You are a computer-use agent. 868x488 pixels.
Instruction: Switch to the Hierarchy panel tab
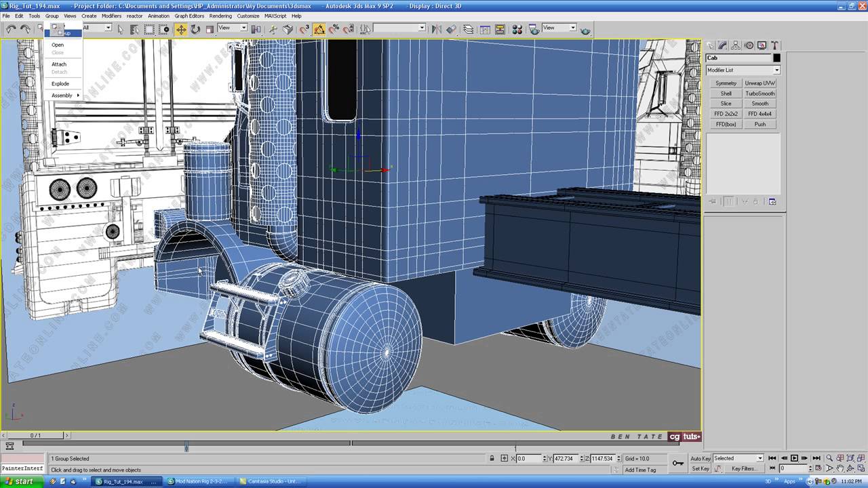point(736,46)
